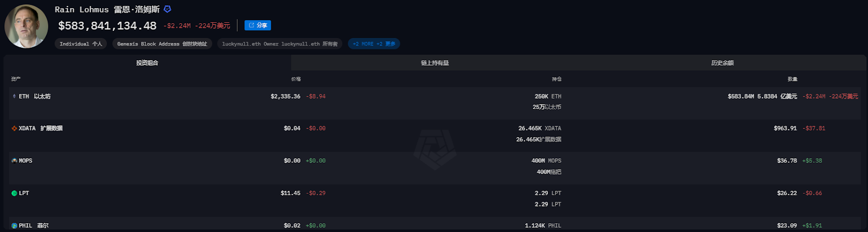Select the Genesis Block Address tag
Viewport: 868px width, 232px height.
point(162,44)
